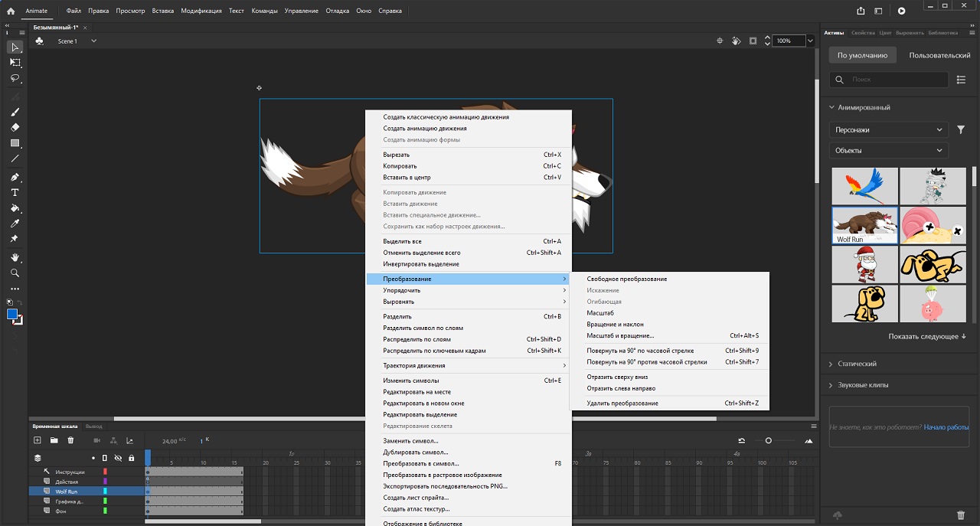Select the Wolf Run asset thumbnail
Viewport: 980px width, 526px height.
[x=864, y=224]
